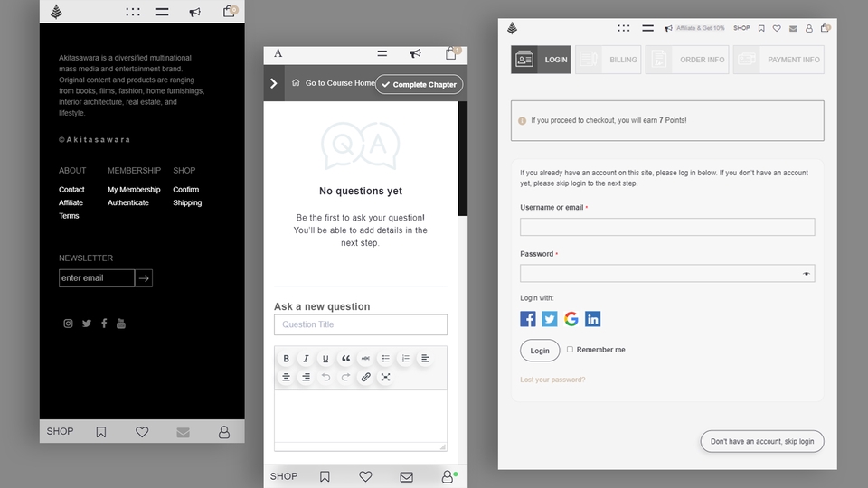868x488 pixels.
Task: Log in with Google icon
Action: pyautogui.click(x=571, y=319)
